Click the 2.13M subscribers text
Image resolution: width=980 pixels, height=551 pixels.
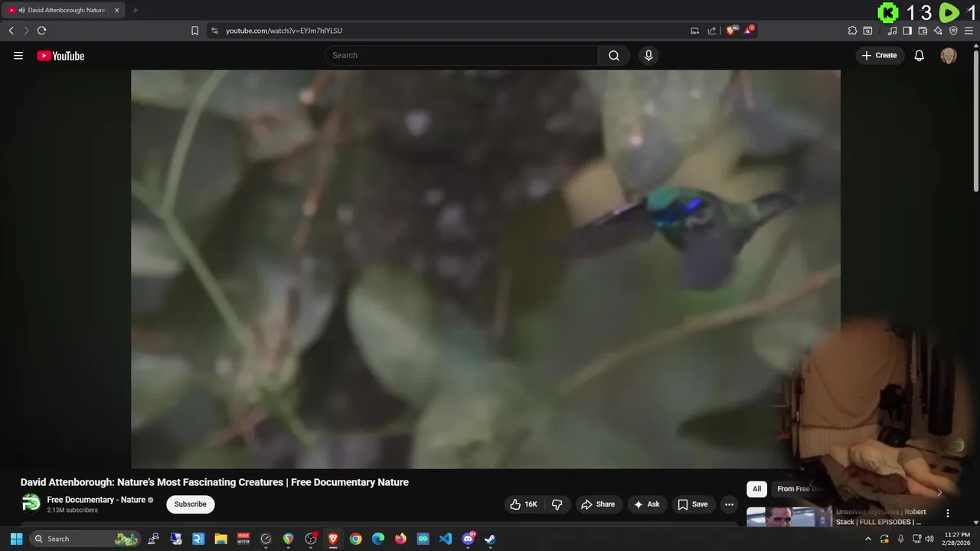point(72,510)
